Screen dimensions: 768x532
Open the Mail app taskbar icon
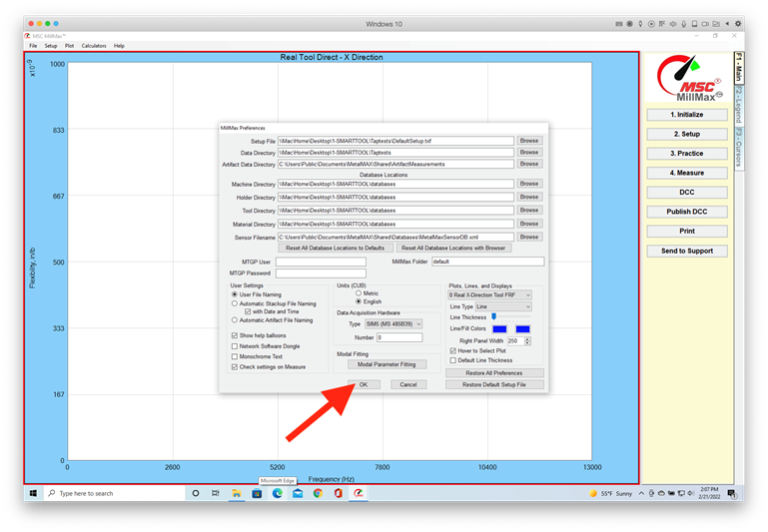(x=298, y=493)
